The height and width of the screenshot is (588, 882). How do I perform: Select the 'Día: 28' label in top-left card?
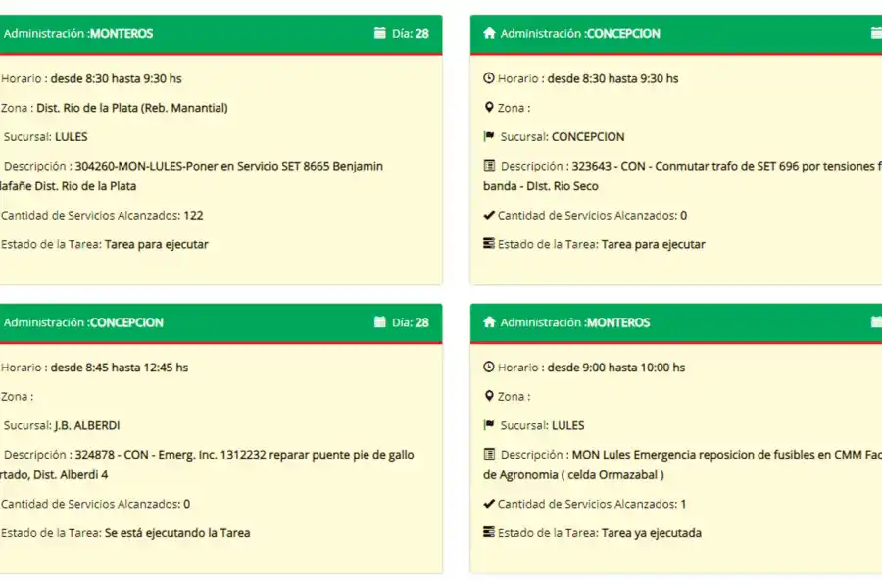click(x=410, y=33)
